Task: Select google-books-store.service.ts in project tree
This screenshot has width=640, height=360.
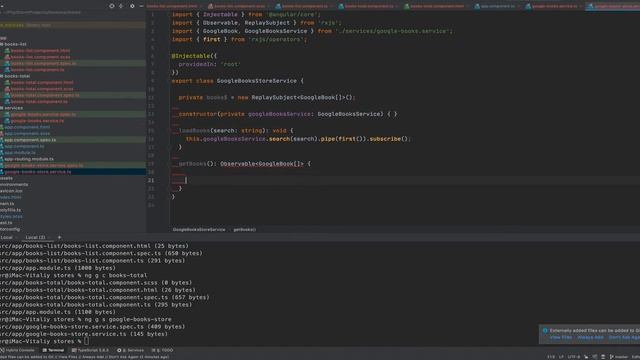Action: click(38, 172)
